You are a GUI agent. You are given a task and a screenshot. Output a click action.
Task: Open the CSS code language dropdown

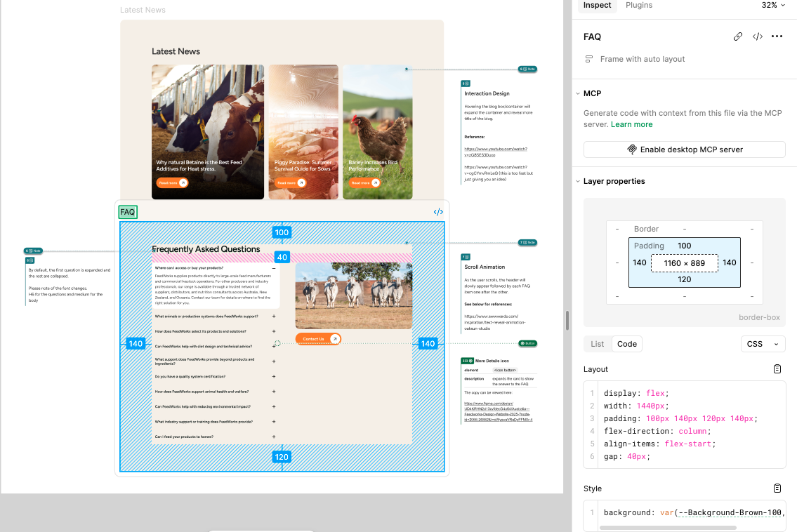click(x=763, y=344)
